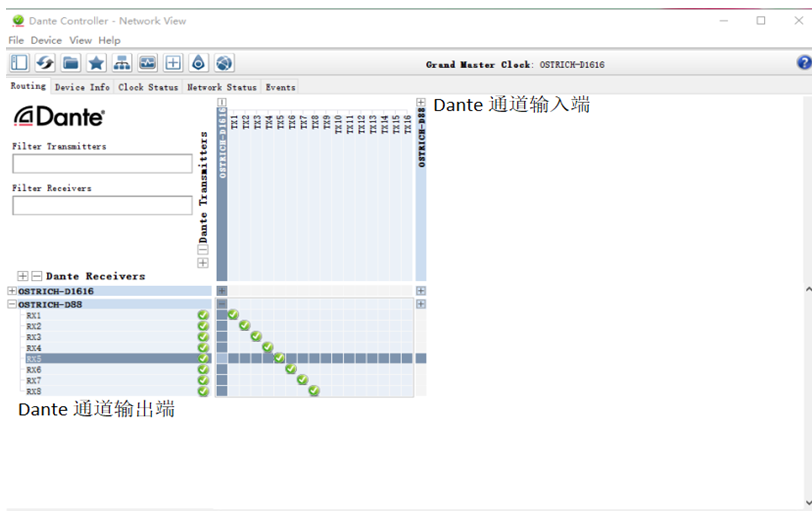Collapse all Dante Transmitters with minus box
Screen dimensions: 812x511
click(x=203, y=249)
